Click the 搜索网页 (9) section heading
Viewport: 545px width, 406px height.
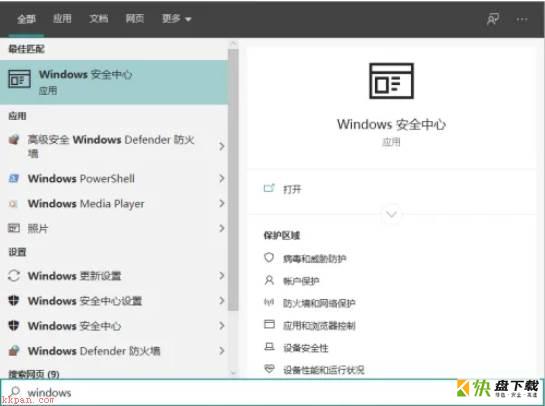[34, 374]
